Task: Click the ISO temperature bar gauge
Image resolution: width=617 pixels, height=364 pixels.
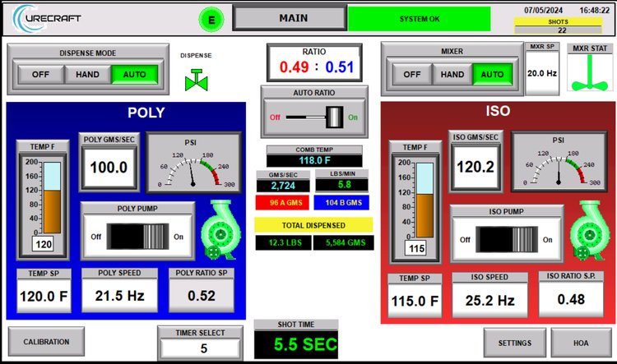Action: (x=424, y=200)
